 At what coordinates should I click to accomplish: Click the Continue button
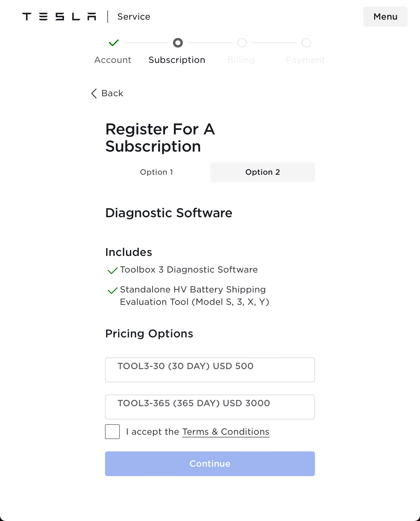pyautogui.click(x=210, y=463)
